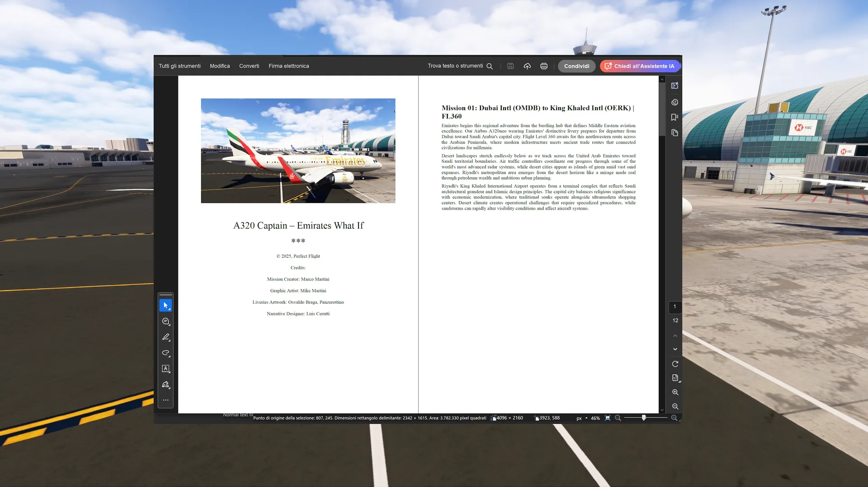Open the fill and sign pen tool
This screenshot has width=868, height=487.
click(165, 385)
